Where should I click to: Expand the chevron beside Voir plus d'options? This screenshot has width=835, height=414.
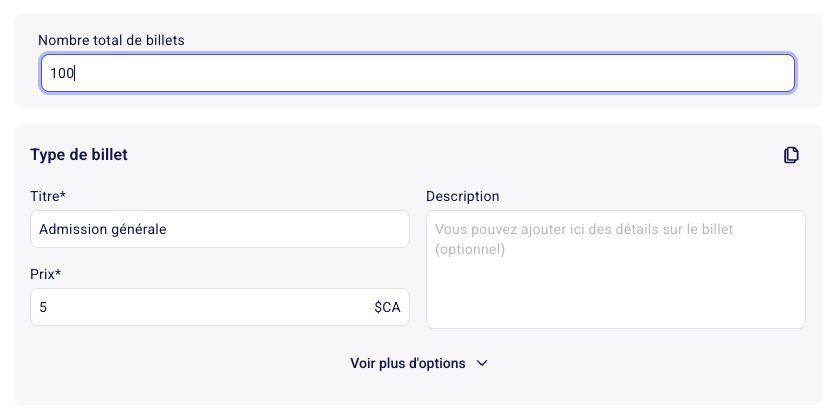(x=482, y=363)
